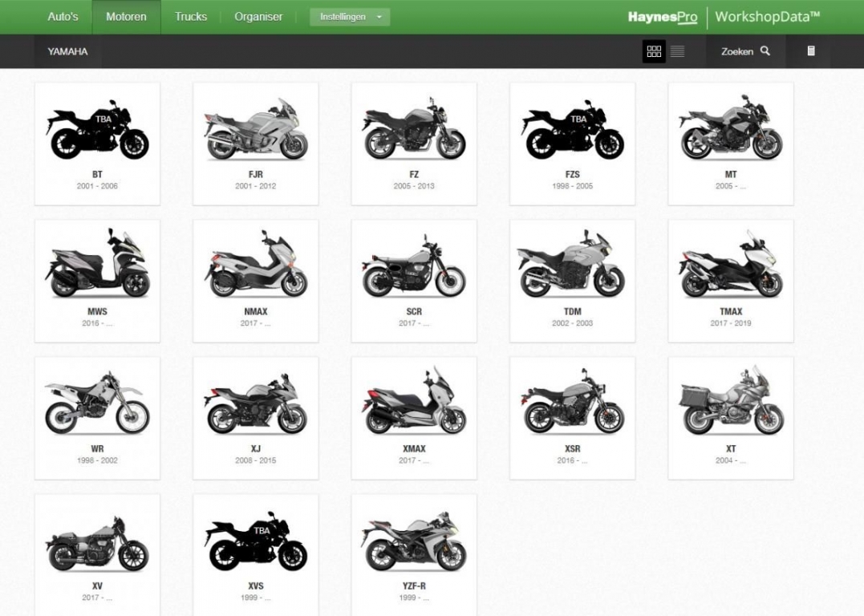Click the YAMAHA breadcrumb
This screenshot has height=616, width=864.
click(67, 51)
